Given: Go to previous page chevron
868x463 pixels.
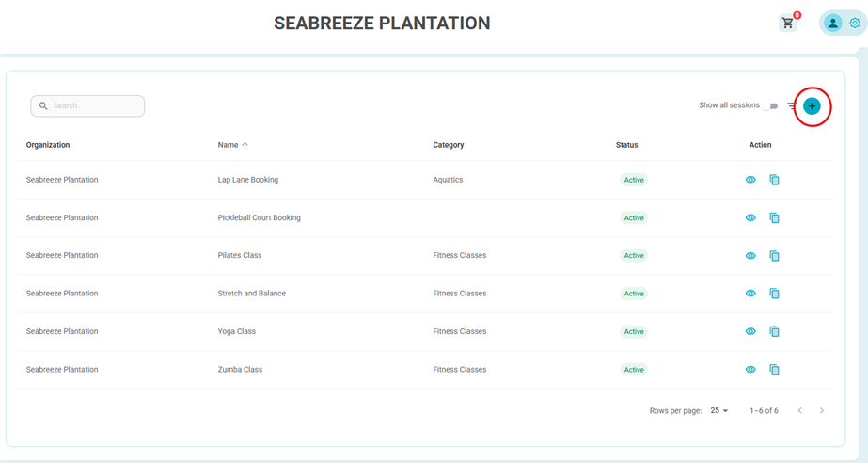Looking at the screenshot, I should tap(800, 410).
